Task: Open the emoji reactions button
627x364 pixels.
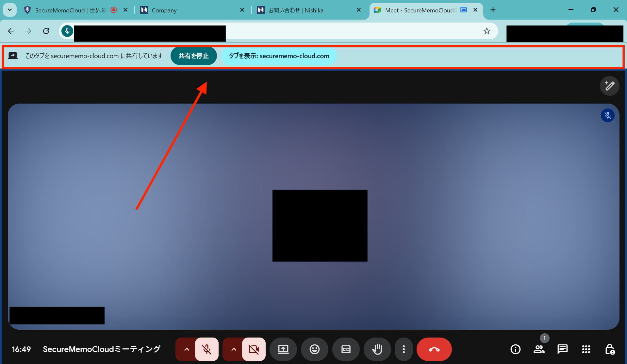Action: 314,349
